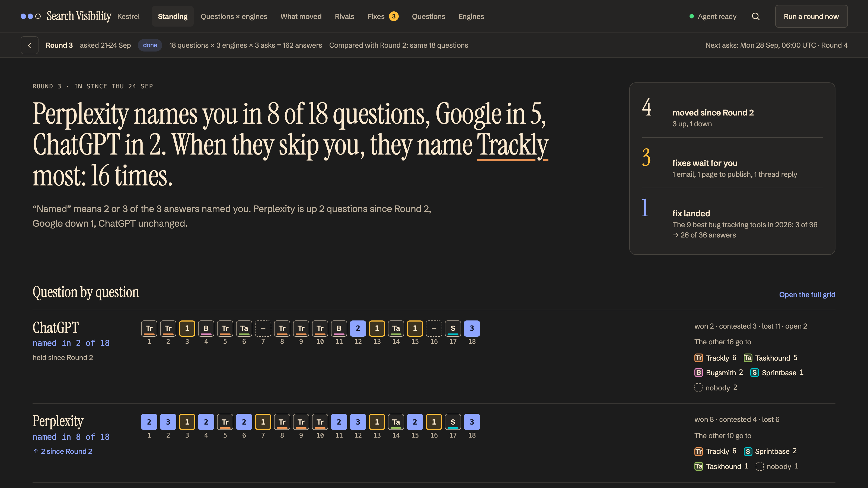Screen dimensions: 868x488
Task: Click the ChatGPT engine heading
Action: click(56, 328)
